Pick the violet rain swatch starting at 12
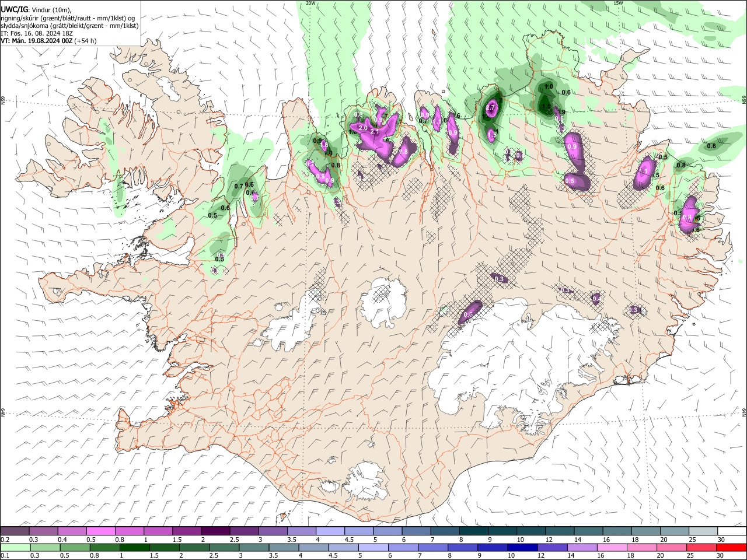Screen dimensions: 747x560 (x=551, y=547)
